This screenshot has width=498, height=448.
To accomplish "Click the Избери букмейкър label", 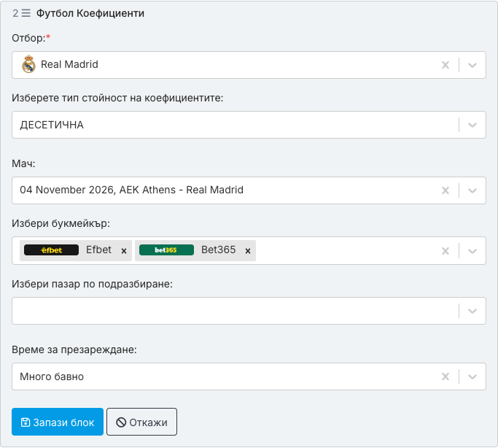I will [x=61, y=223].
